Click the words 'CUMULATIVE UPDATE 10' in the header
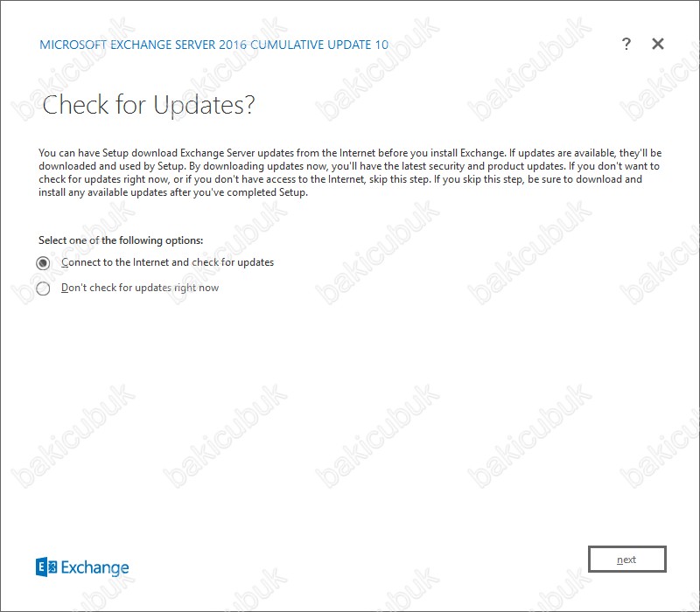Viewport: 700px width, 612px height. click(x=319, y=45)
